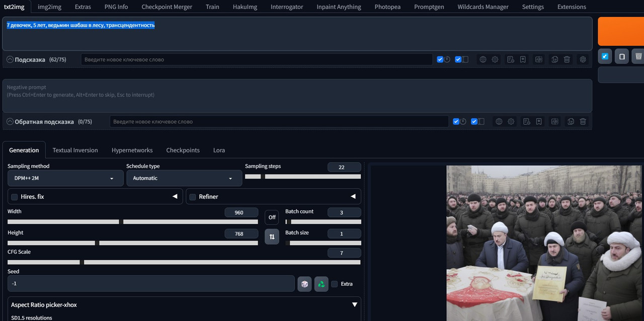Collapse the Обратная подсказка section chevron
The height and width of the screenshot is (321, 644).
click(x=10, y=121)
